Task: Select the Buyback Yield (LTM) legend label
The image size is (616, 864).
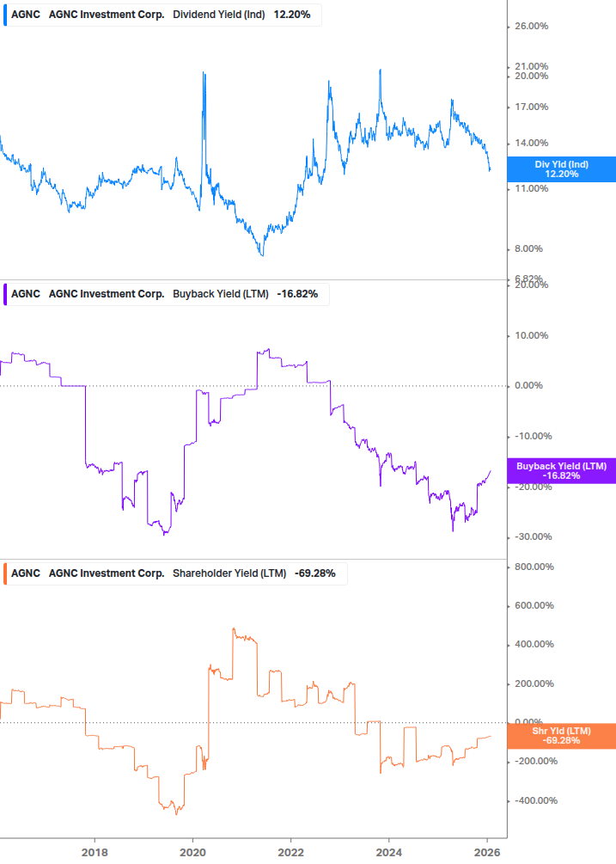Action: click(x=222, y=294)
